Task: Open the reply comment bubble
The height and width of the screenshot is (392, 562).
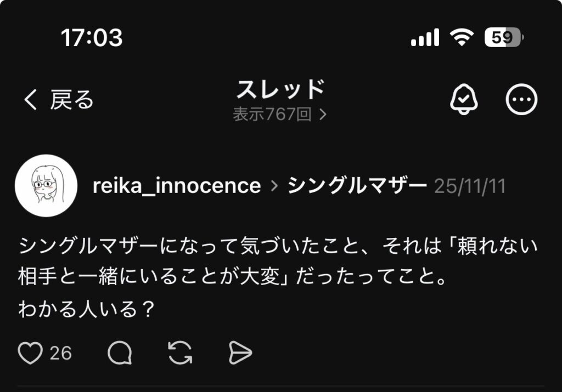Action: pos(119,354)
